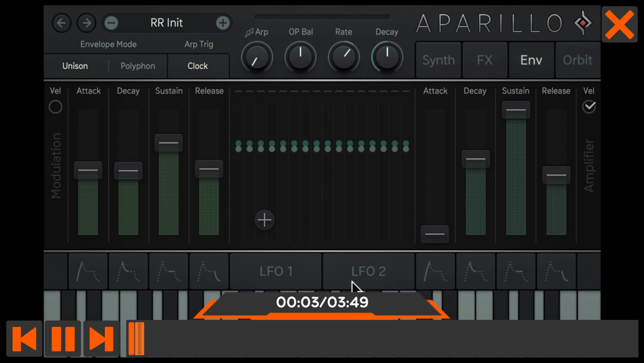Click Amplifier Attack slider handle
Viewport: 644px width, 363px height.
(435, 234)
